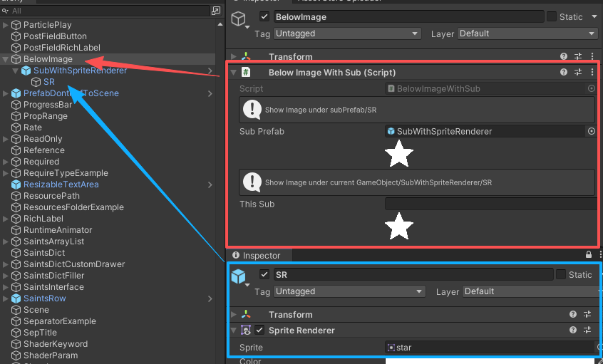Collapse the Sprite Renderer component
Viewport: 603px width, 364px height.
(234, 331)
